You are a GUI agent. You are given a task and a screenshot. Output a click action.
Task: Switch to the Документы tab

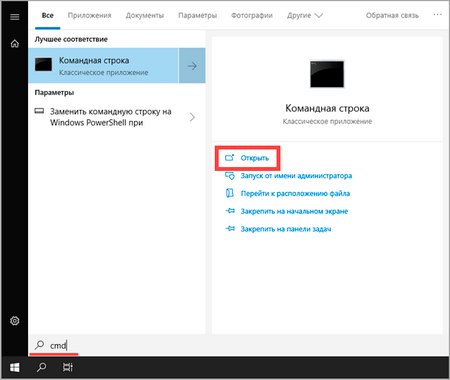pyautogui.click(x=145, y=15)
